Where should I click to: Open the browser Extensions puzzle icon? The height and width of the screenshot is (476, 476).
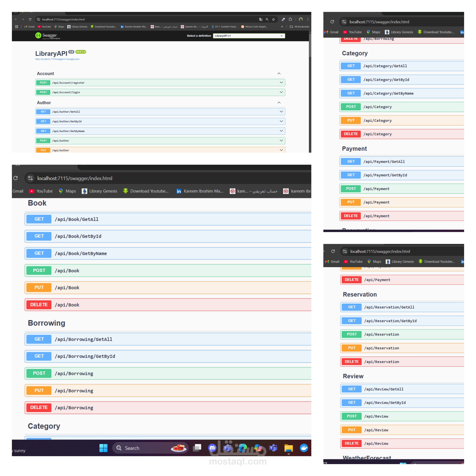tap(290, 20)
